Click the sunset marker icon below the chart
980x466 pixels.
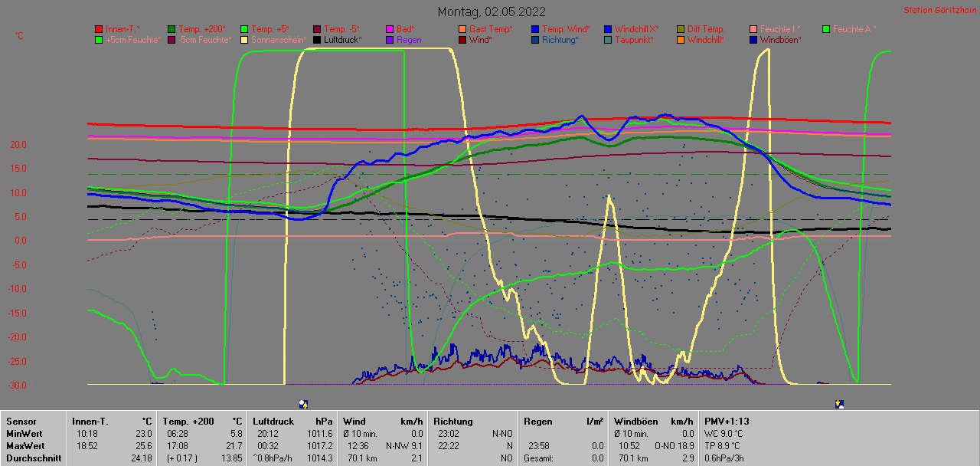pyautogui.click(x=840, y=404)
